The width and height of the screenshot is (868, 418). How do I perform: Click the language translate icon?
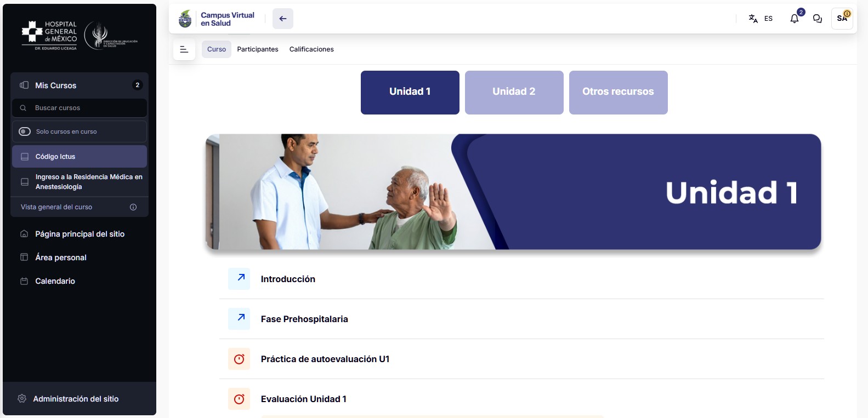pyautogui.click(x=753, y=19)
